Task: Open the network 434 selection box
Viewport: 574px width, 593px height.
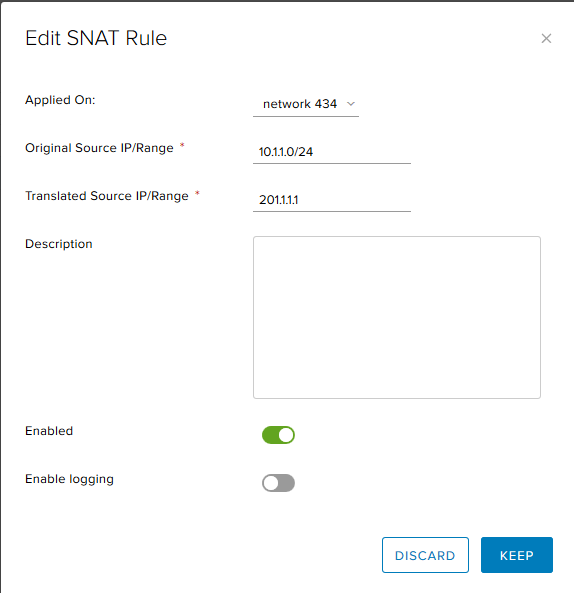Action: [x=306, y=104]
